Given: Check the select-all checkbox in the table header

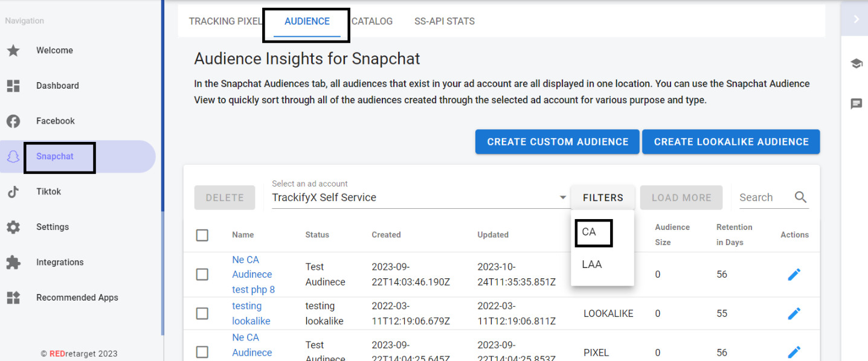Looking at the screenshot, I should pos(202,235).
